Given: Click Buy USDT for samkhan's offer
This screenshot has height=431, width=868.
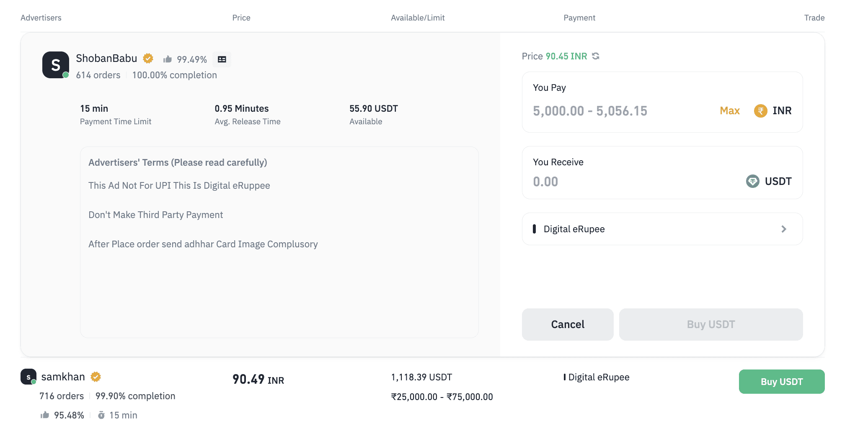Looking at the screenshot, I should tap(781, 382).
